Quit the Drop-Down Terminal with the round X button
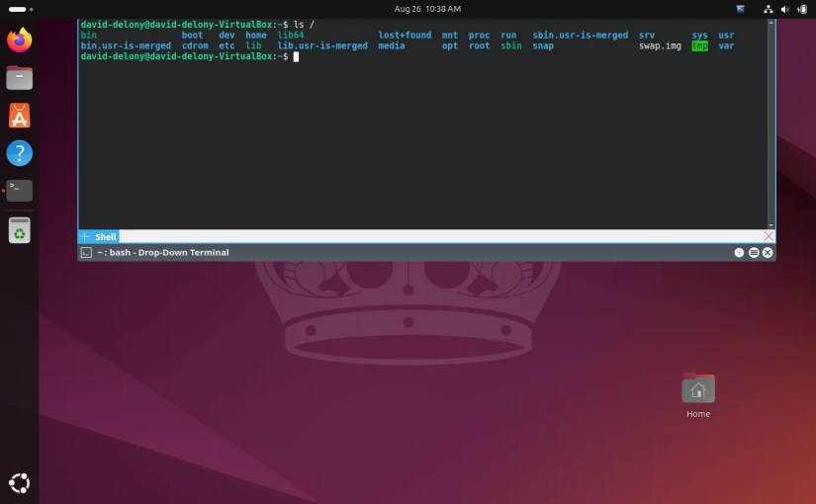816x504 pixels. tap(768, 253)
